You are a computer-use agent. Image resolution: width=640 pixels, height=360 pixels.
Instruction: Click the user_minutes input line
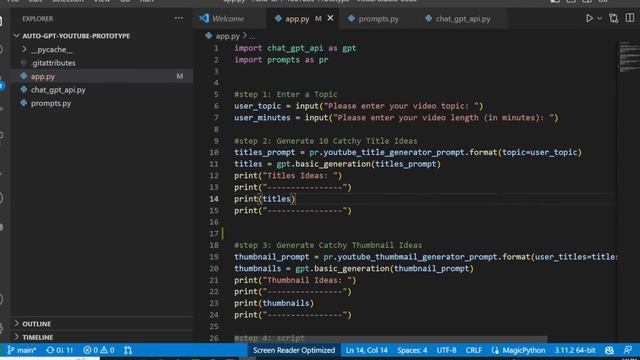[x=396, y=118]
